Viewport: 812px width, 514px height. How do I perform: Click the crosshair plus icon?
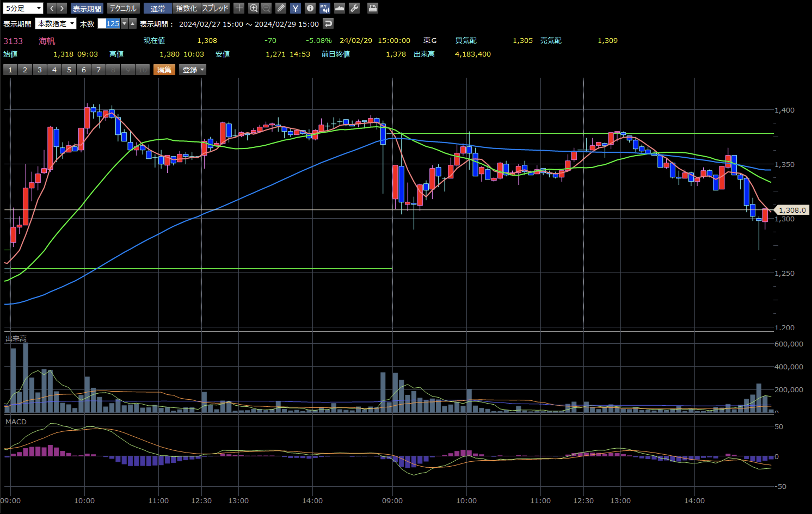(x=239, y=8)
